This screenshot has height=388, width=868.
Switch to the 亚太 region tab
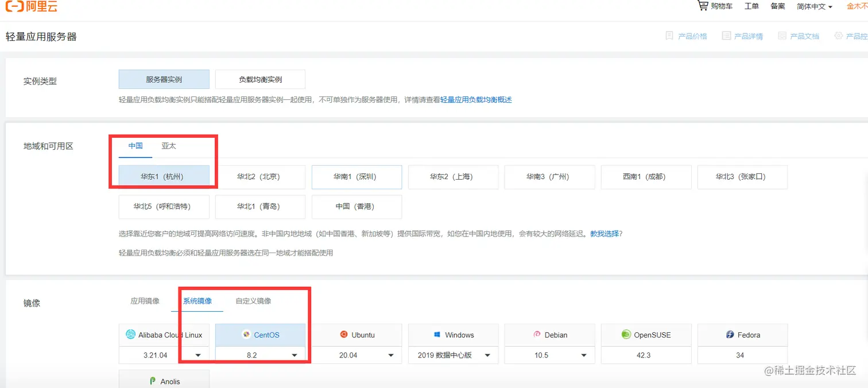pos(169,146)
